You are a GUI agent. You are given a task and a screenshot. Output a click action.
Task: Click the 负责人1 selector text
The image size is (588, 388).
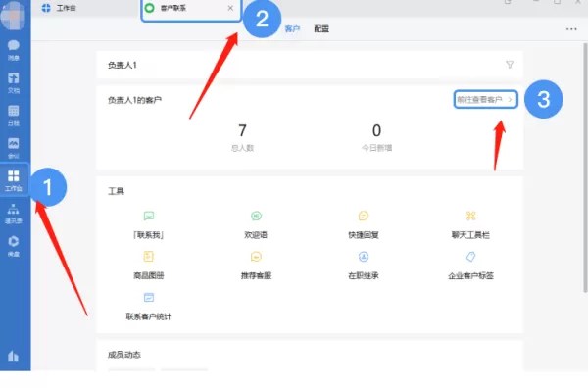(122, 65)
